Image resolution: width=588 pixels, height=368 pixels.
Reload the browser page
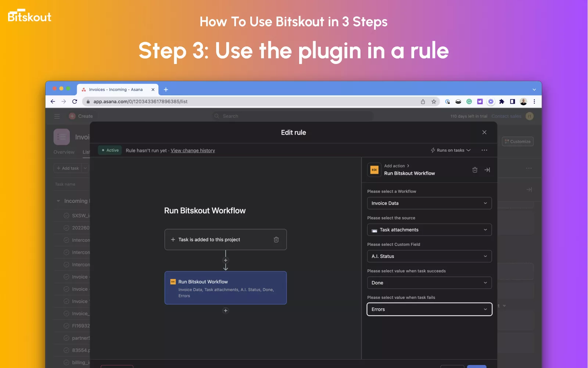pos(75,102)
